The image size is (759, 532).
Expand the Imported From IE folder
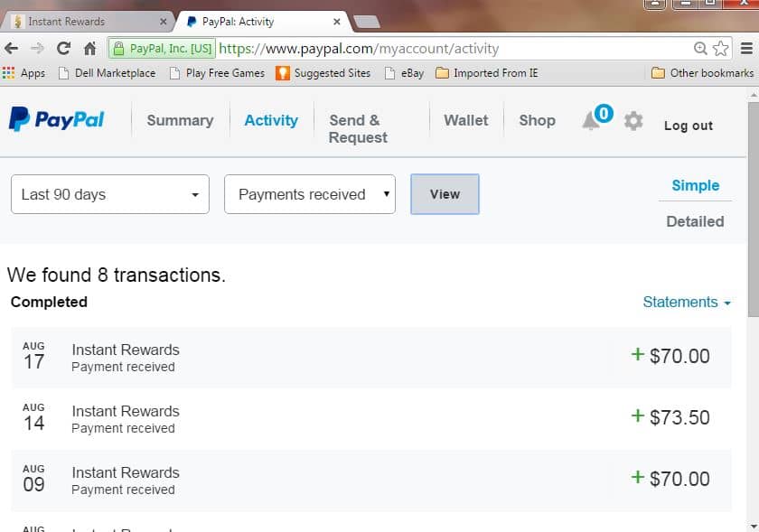(486, 73)
